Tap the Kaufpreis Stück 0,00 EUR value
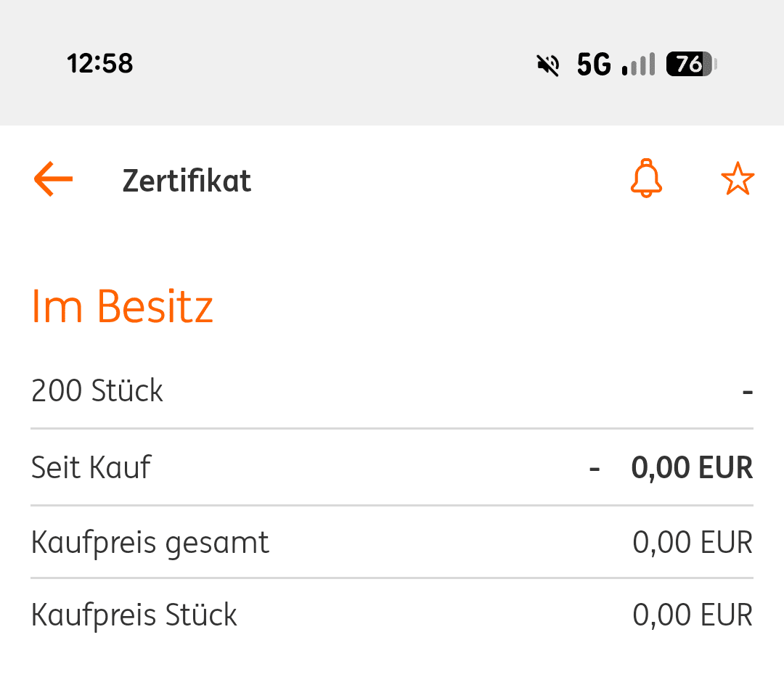This screenshot has height=685, width=784. (x=693, y=615)
